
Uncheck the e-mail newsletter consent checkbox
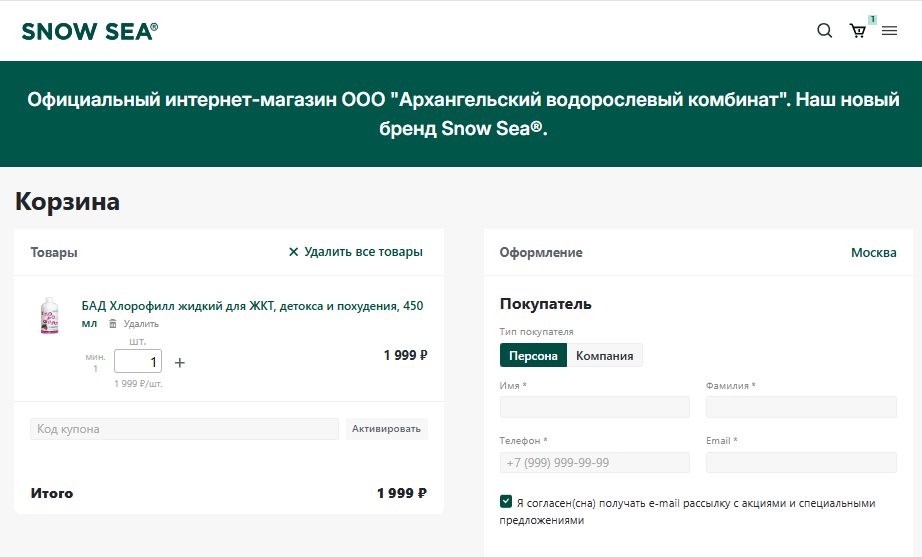[506, 502]
